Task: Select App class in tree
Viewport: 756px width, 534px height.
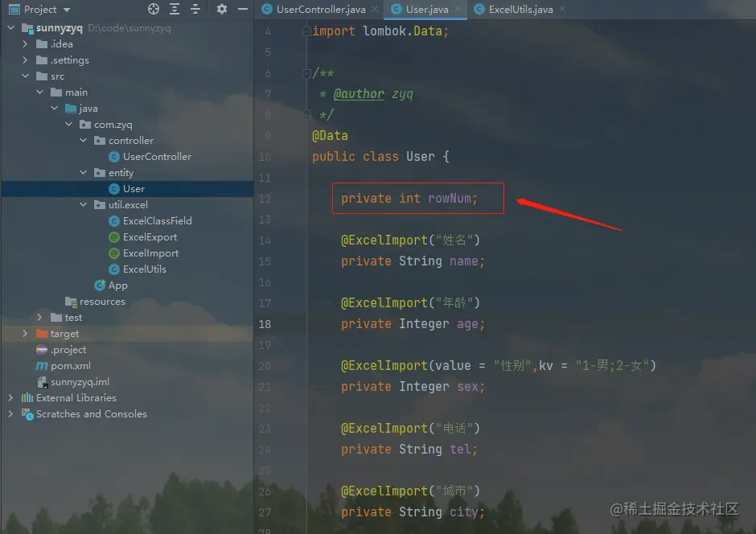Action: [x=117, y=285]
